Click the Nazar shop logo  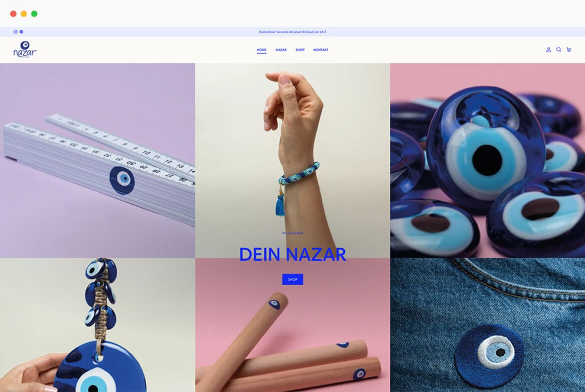click(x=25, y=49)
